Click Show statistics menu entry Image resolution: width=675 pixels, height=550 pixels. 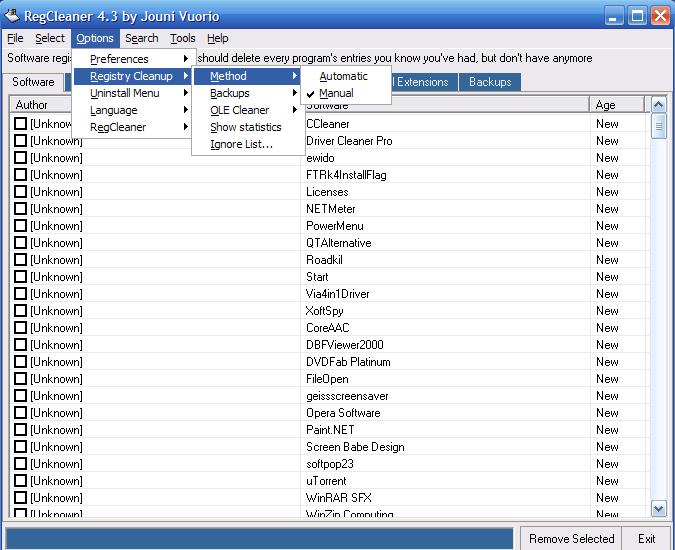pyautogui.click(x=246, y=127)
